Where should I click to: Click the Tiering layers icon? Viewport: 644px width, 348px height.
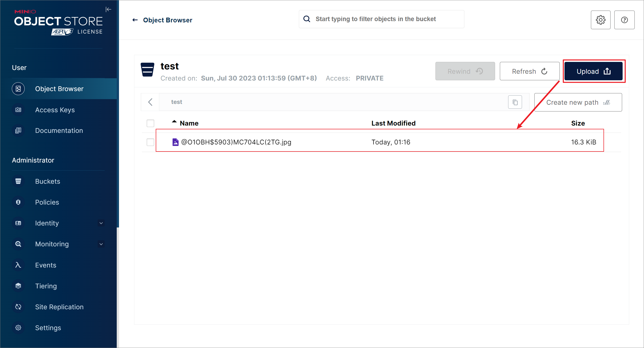(x=18, y=286)
